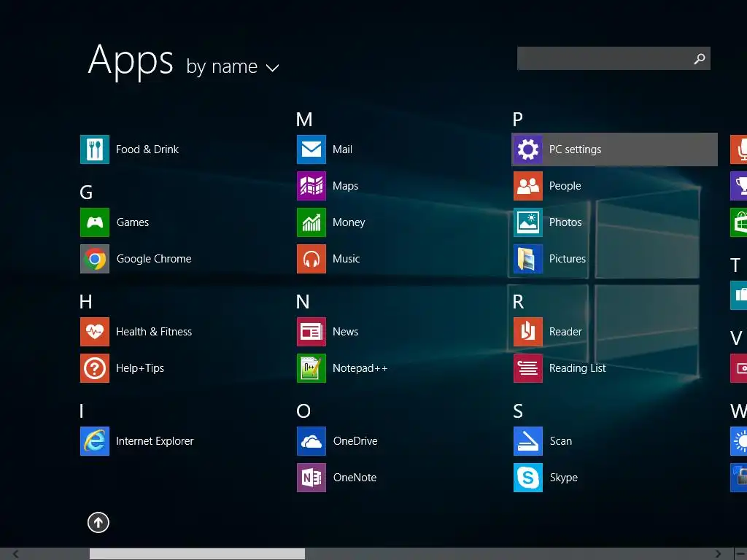The image size is (747, 560).
Task: Open the Music headphones icon
Action: click(x=311, y=259)
